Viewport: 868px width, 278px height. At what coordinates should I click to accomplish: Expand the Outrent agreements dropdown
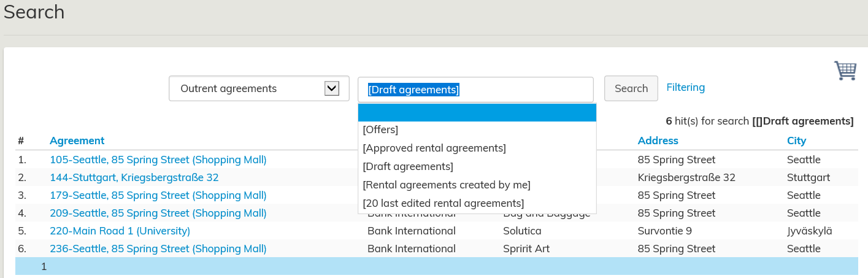[259, 89]
